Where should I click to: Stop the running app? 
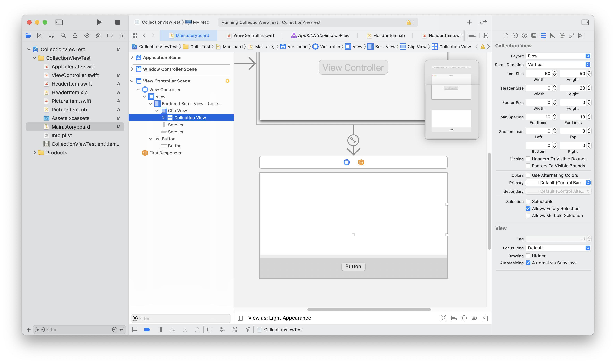tap(117, 22)
